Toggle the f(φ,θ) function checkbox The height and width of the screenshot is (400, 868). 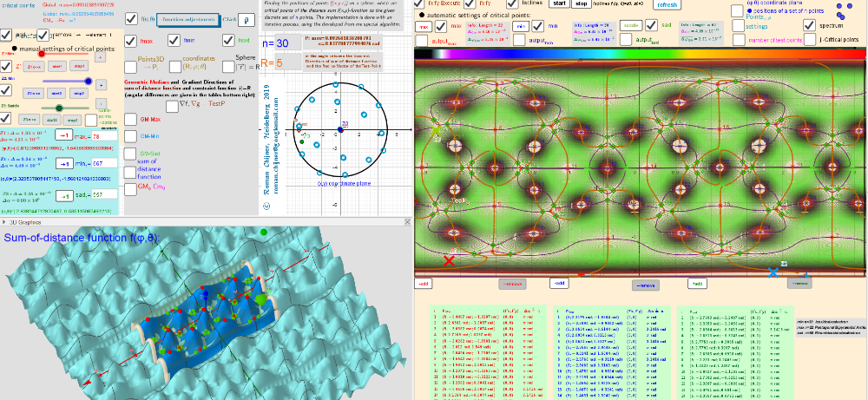132,19
